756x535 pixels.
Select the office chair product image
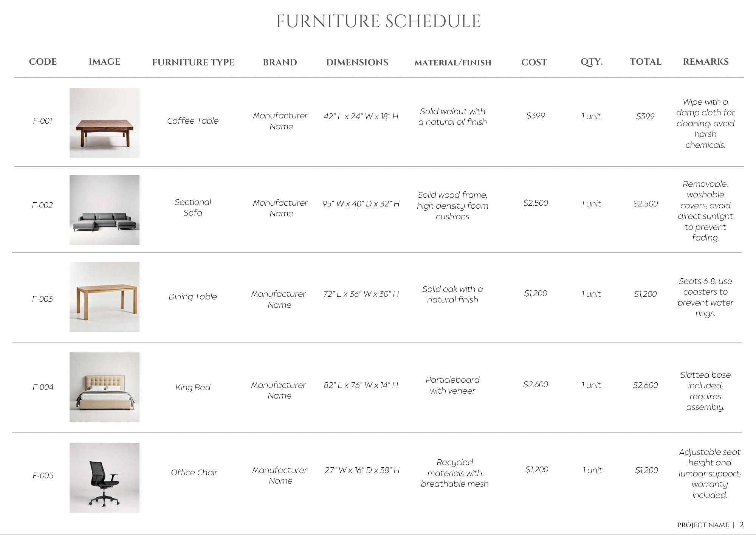tap(104, 478)
